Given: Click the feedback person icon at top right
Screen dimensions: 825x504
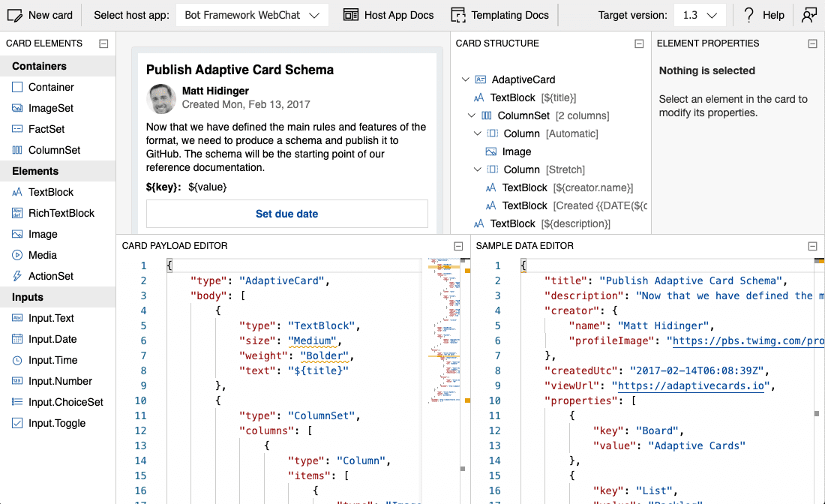Looking at the screenshot, I should (x=808, y=15).
